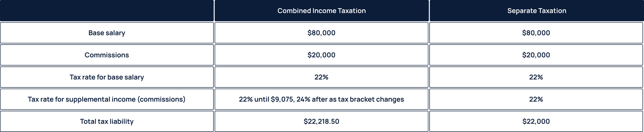The height and width of the screenshot is (132, 644).
Task: Click the word 'Taxation' in Separate Taxation header
Action: coord(552,11)
